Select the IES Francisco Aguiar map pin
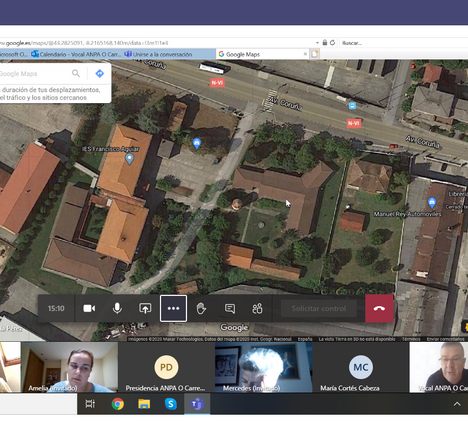Screen dimensions: 468x432 (x=129, y=159)
